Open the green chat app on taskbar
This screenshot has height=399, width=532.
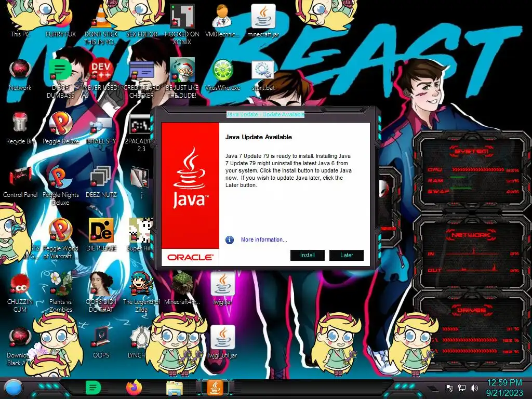94,388
